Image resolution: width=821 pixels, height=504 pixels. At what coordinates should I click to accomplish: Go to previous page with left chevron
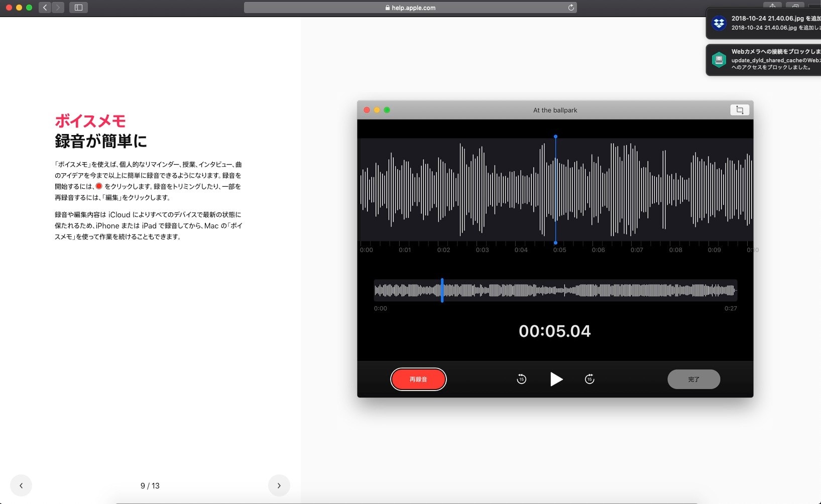tap(21, 485)
